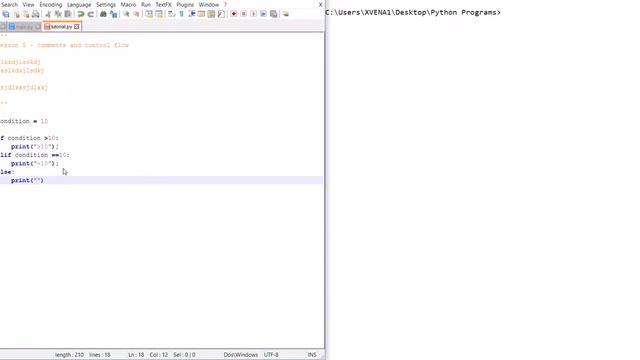This screenshot has height=360, width=640.
Task: Start macro recording with the red dot
Action: point(233,14)
